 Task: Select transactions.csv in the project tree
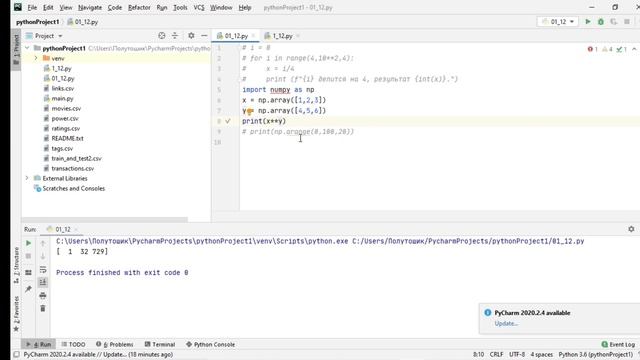click(73, 168)
